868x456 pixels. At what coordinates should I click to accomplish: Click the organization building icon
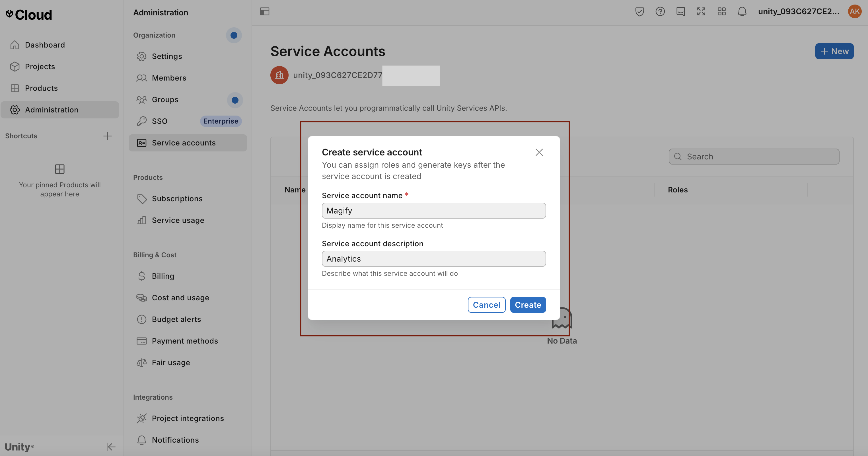click(279, 75)
